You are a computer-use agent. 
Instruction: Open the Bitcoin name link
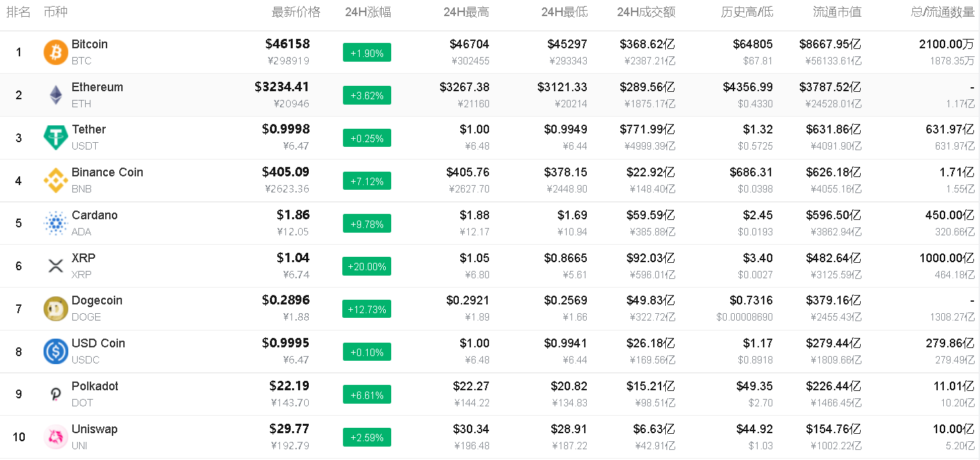tap(90, 44)
